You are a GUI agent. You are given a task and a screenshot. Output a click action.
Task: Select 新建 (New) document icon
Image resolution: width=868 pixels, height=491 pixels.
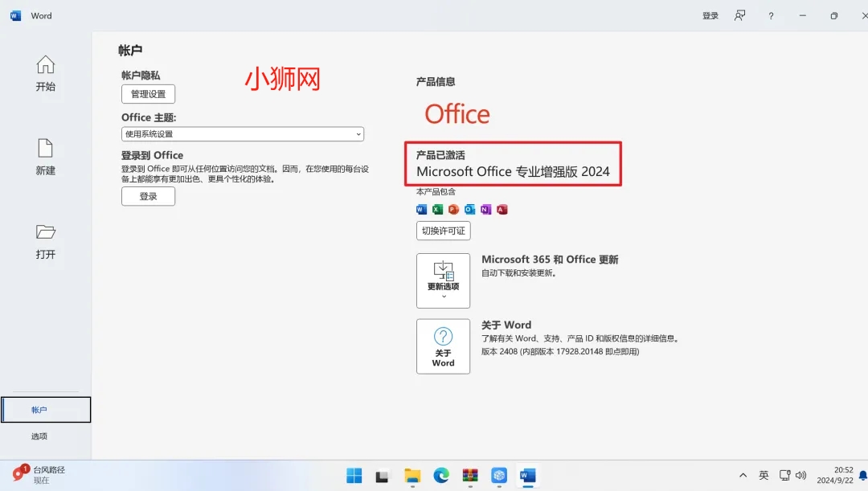point(45,158)
